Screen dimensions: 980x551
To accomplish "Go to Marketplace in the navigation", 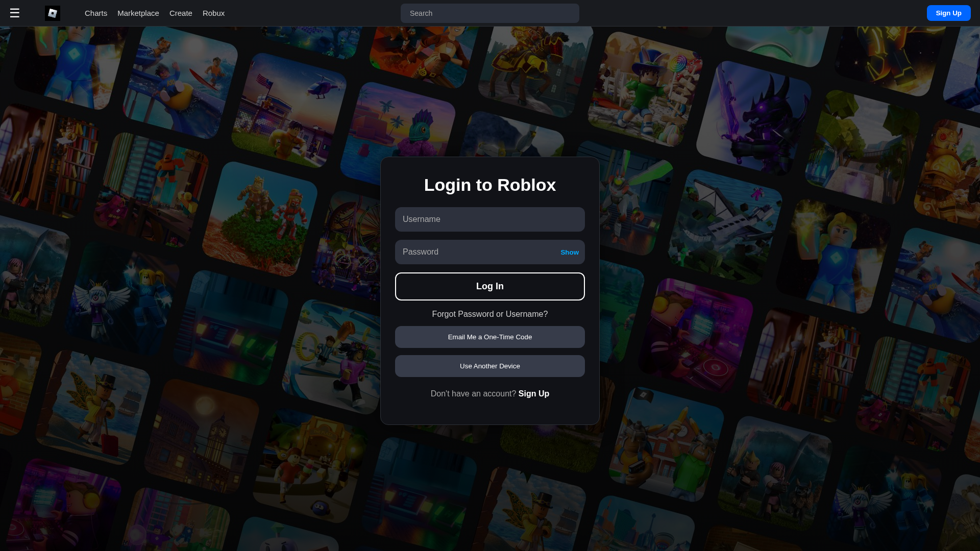I will 138,13.
